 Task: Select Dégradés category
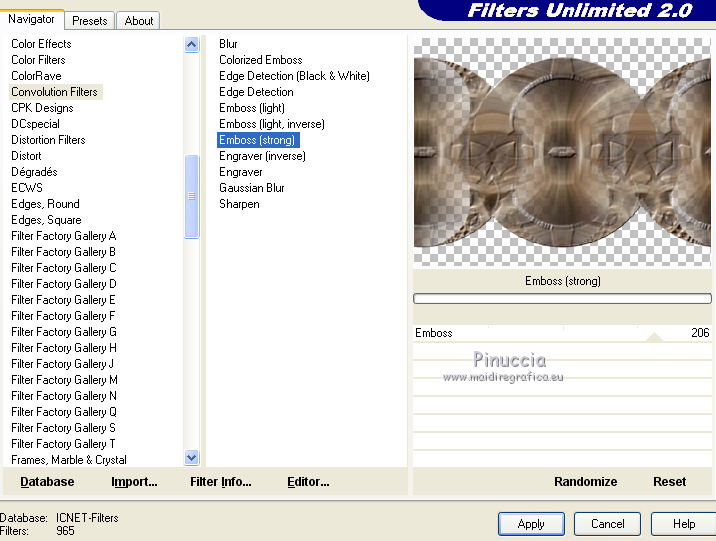point(34,172)
